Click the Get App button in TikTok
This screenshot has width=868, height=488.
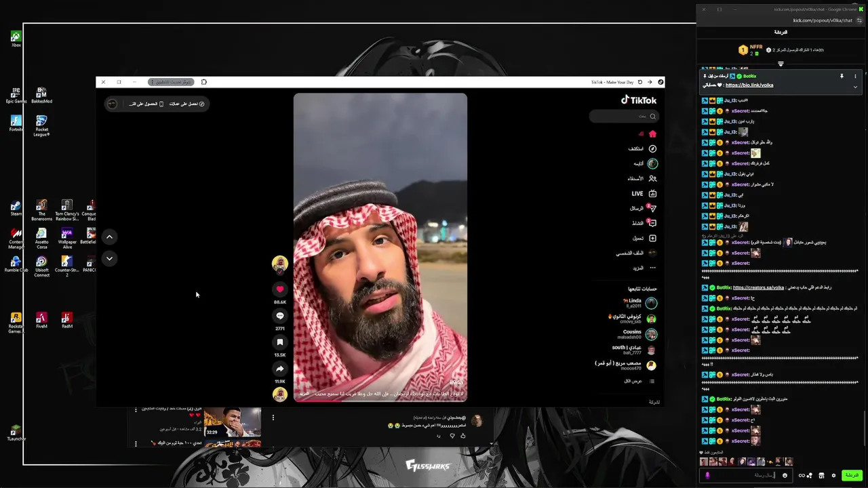[145, 104]
